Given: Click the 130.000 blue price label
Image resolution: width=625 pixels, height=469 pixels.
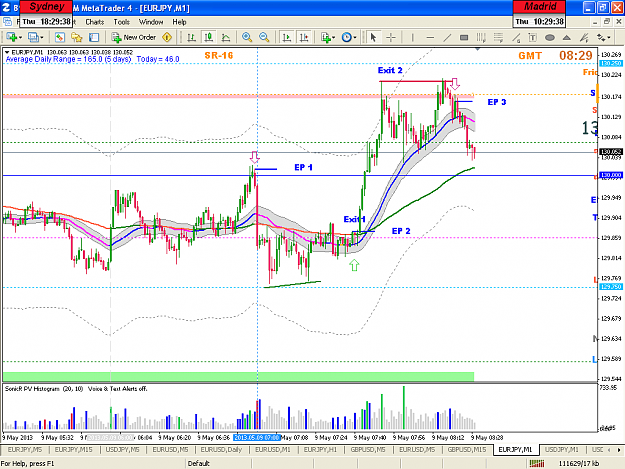Looking at the screenshot, I should pyautogui.click(x=611, y=175).
